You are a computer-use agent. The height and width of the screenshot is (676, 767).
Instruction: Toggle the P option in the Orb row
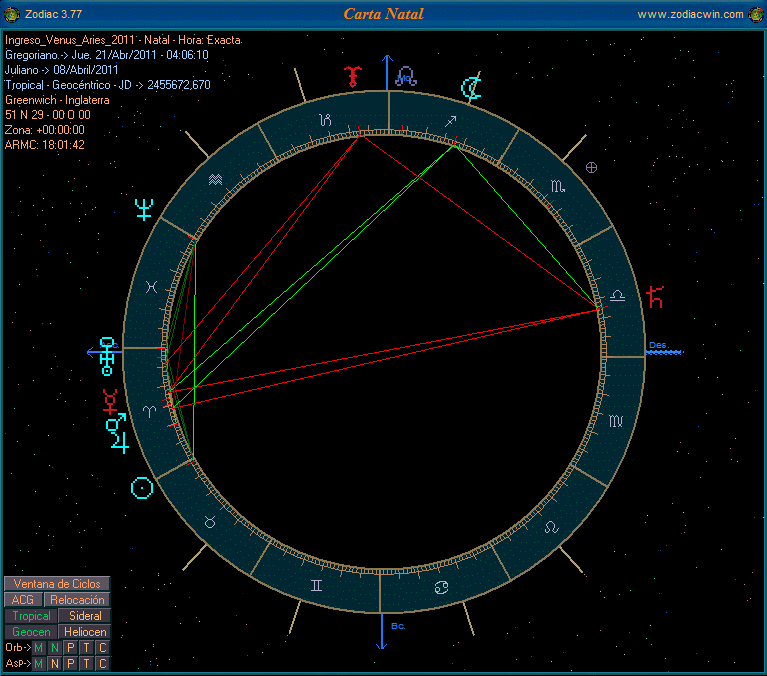coord(71,648)
